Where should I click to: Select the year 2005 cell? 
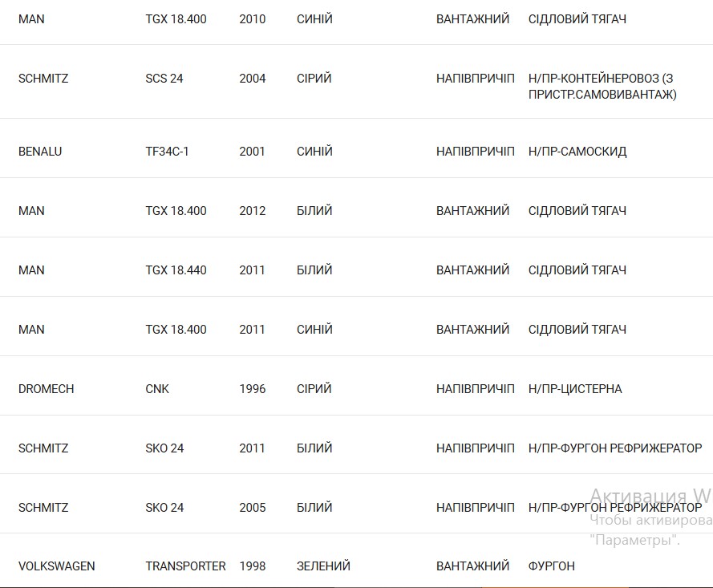[252, 508]
